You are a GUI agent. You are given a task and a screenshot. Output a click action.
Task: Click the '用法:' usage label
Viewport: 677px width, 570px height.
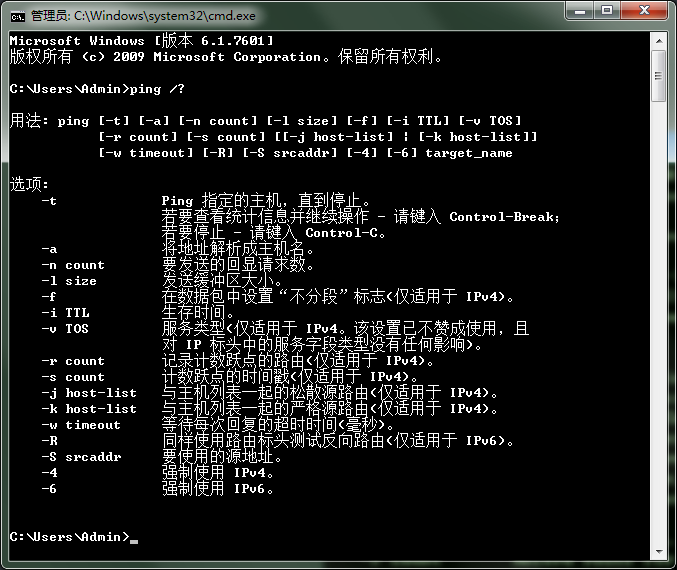click(x=29, y=120)
